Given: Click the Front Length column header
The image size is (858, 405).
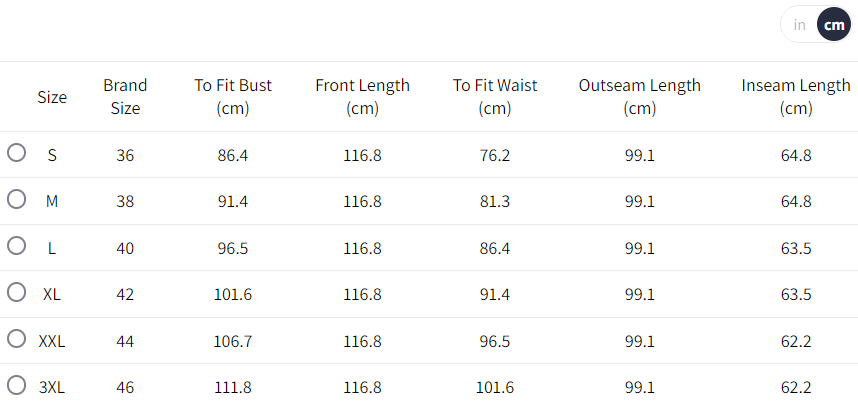Looking at the screenshot, I should 362,97.
